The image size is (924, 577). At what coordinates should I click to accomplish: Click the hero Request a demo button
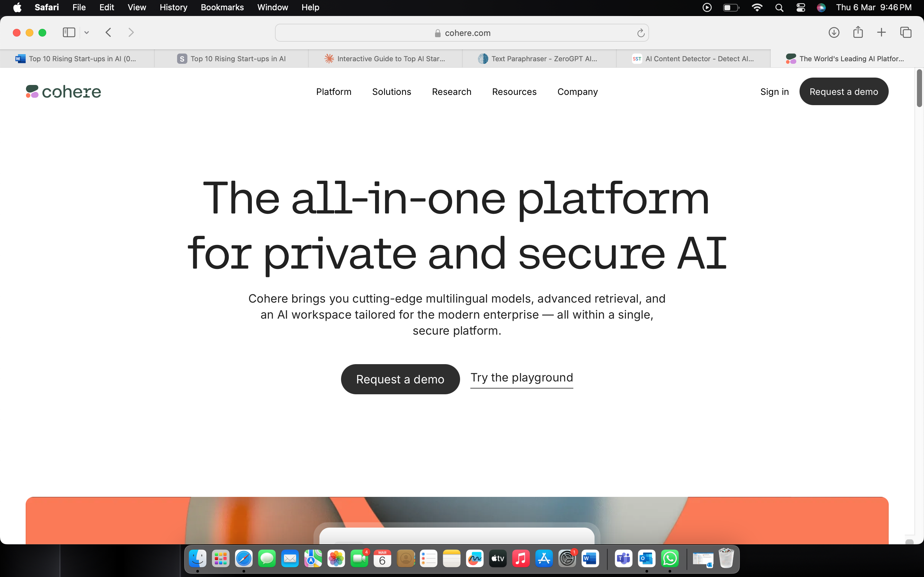tap(400, 379)
